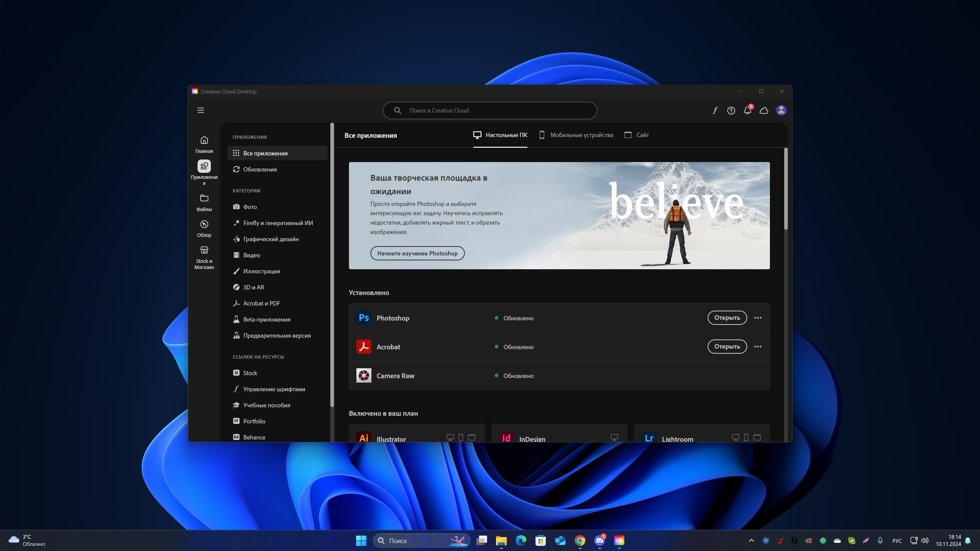Open Обновления in the sidebar
The width and height of the screenshot is (980, 551).
[277, 169]
